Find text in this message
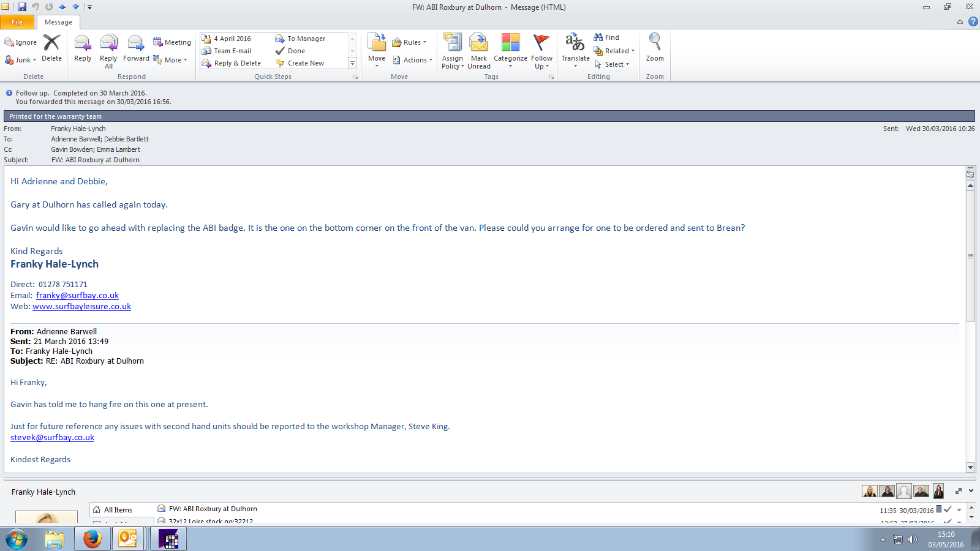The height and width of the screenshot is (551, 980). tap(607, 37)
